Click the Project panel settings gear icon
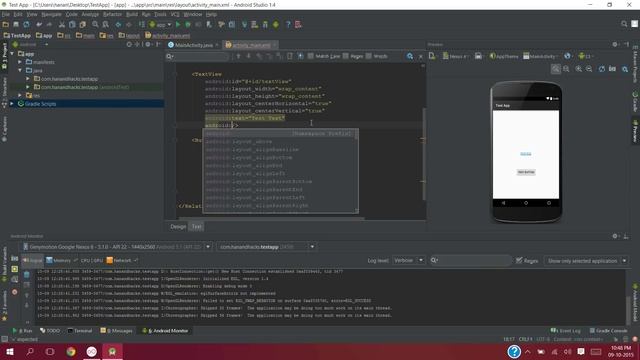Image resolution: width=640 pixels, height=360 pixels. [148, 44]
